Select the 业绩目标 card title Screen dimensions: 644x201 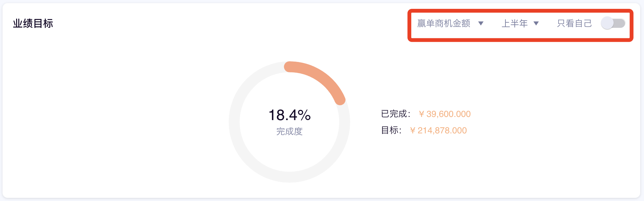(33, 23)
